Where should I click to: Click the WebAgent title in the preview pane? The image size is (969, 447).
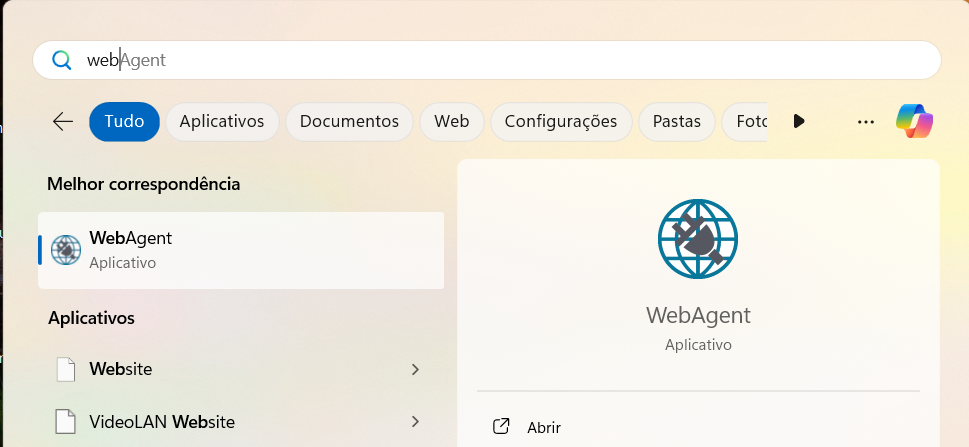pos(698,315)
